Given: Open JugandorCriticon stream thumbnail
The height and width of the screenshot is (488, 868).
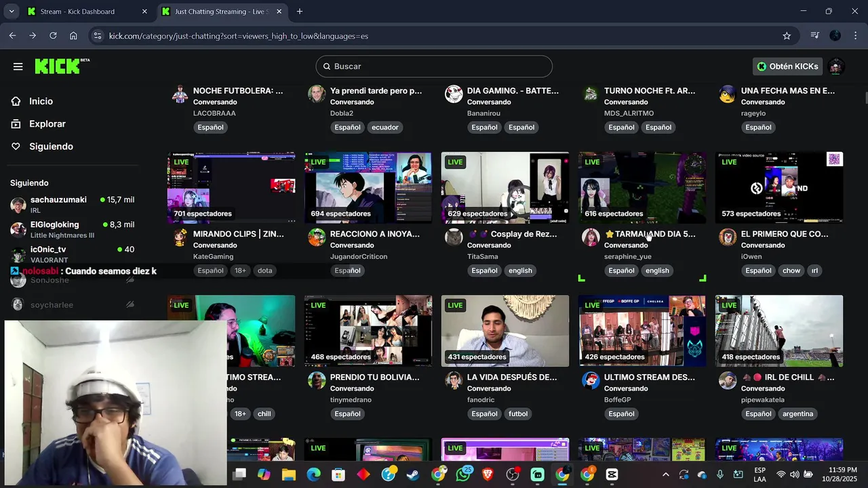Looking at the screenshot, I should point(368,187).
